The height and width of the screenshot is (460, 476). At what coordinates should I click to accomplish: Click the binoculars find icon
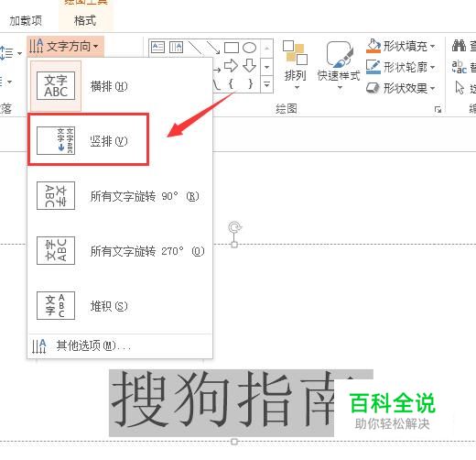click(x=459, y=46)
